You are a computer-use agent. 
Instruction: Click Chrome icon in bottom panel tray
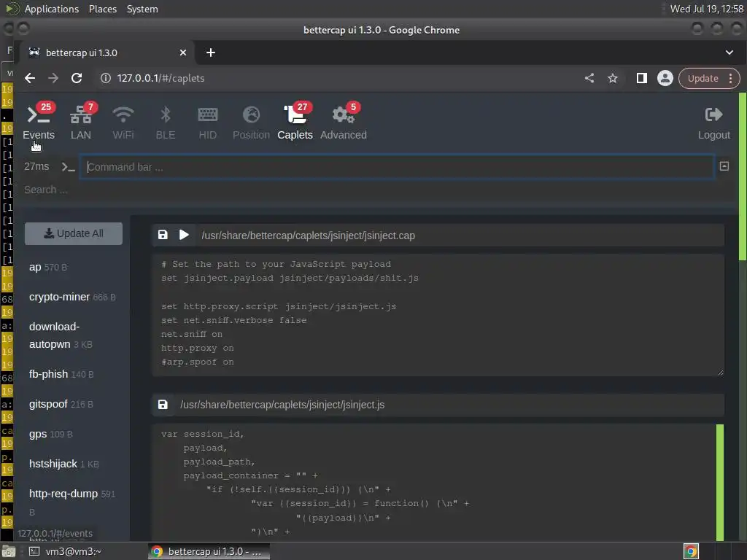coord(691,551)
